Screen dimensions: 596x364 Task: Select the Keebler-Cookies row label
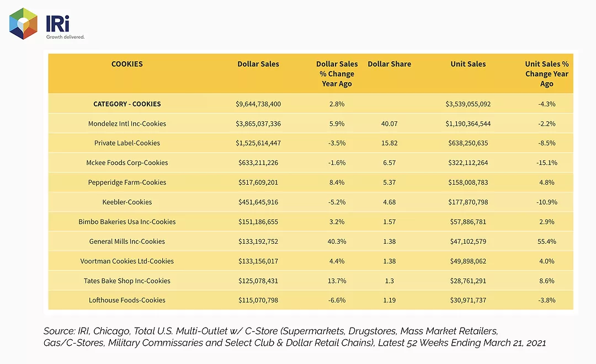coord(127,202)
